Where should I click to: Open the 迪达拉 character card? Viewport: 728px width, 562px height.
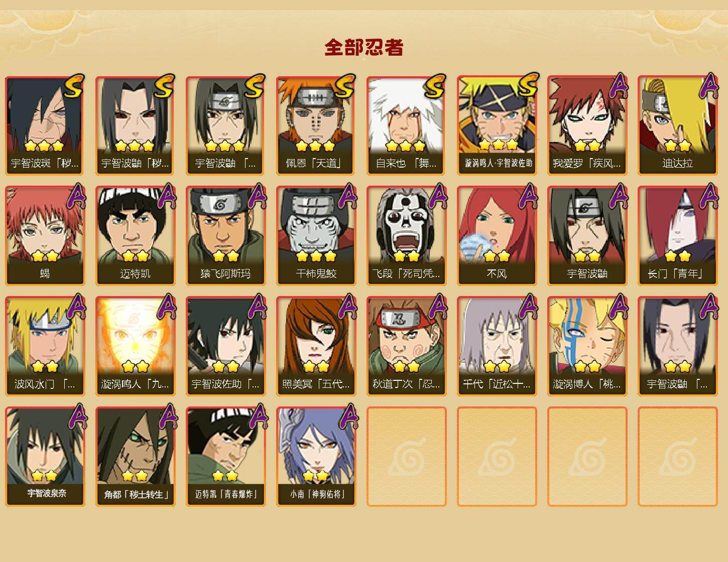(x=677, y=125)
